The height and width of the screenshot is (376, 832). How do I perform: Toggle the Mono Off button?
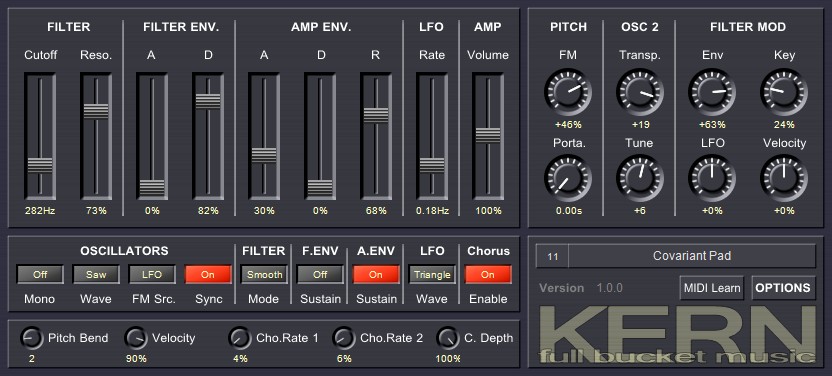[40, 275]
